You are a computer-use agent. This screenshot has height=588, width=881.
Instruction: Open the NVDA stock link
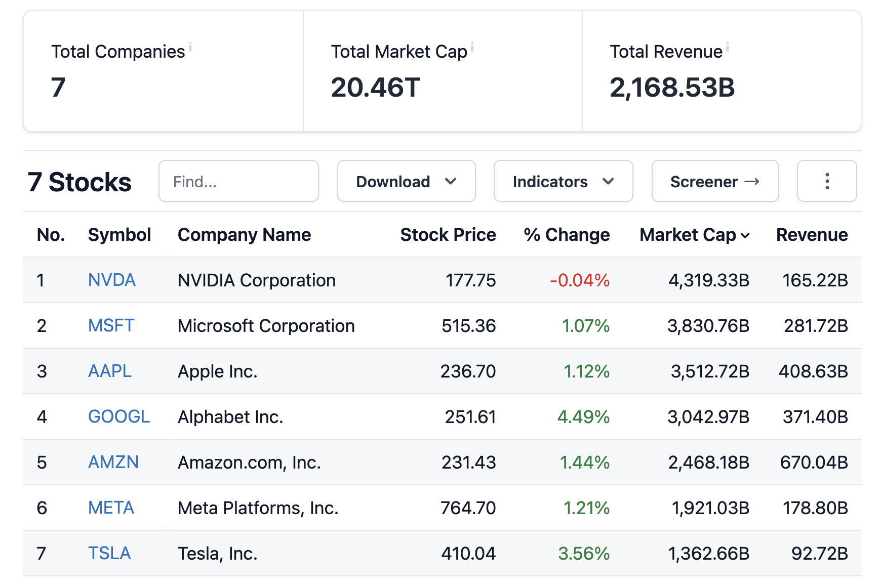(x=112, y=280)
